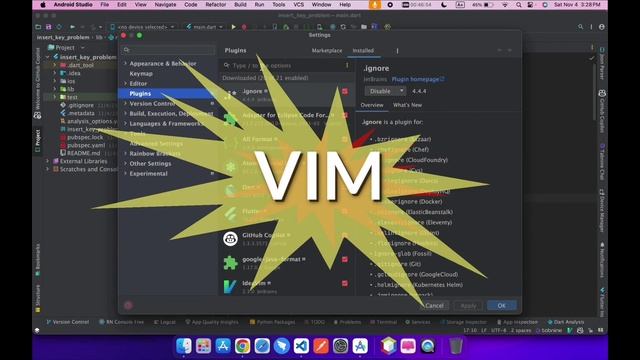Open the Disable dropdown for .ignore plugin
The width and height of the screenshot is (640, 360).
click(x=385, y=91)
